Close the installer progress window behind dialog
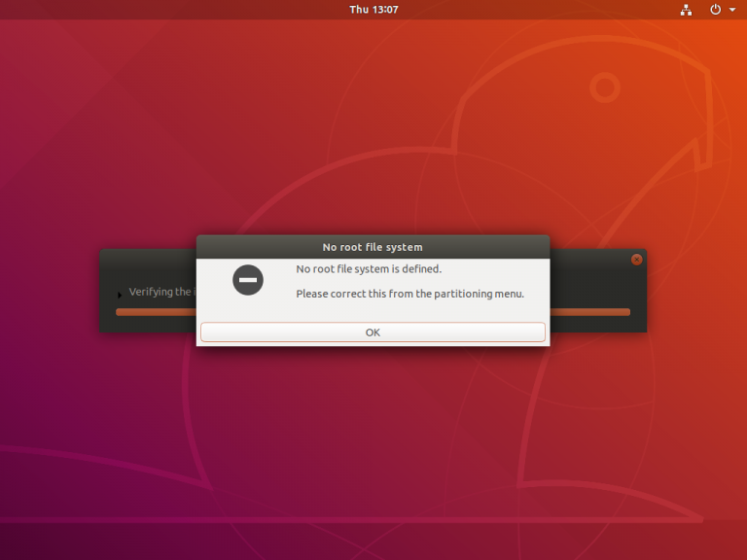The image size is (747, 560). click(636, 260)
